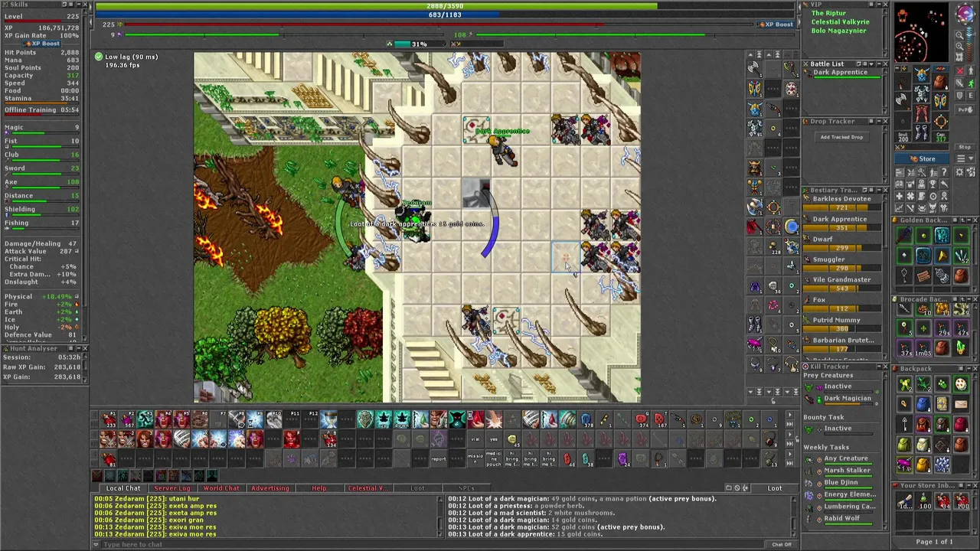Select the Loot tab in right chat pane
Viewport: 980px width, 551px height.
(775, 488)
